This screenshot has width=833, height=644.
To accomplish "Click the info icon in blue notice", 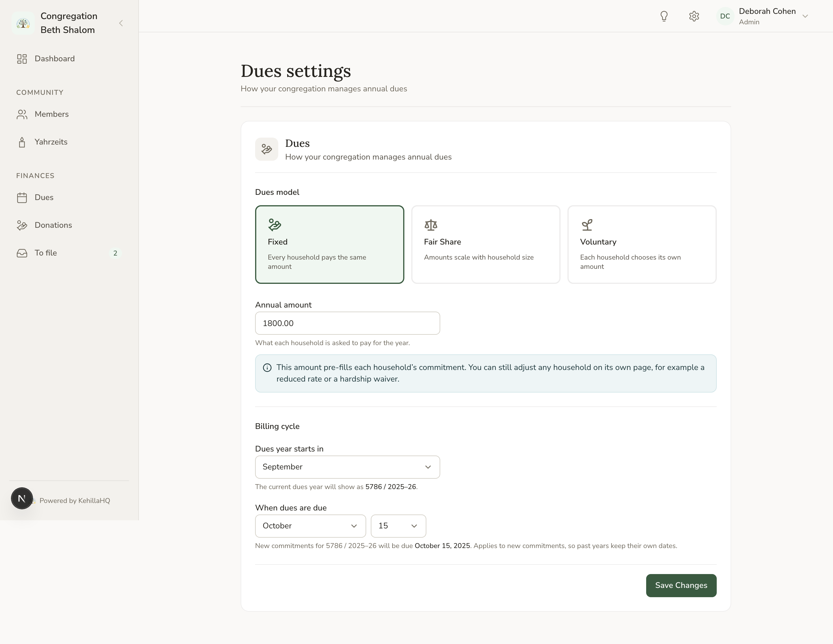I will 267,368.
